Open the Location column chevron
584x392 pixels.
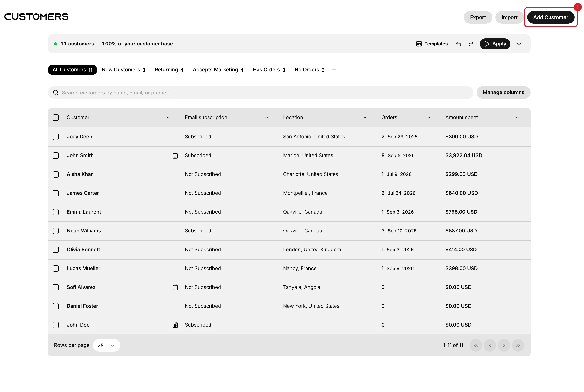pos(365,117)
